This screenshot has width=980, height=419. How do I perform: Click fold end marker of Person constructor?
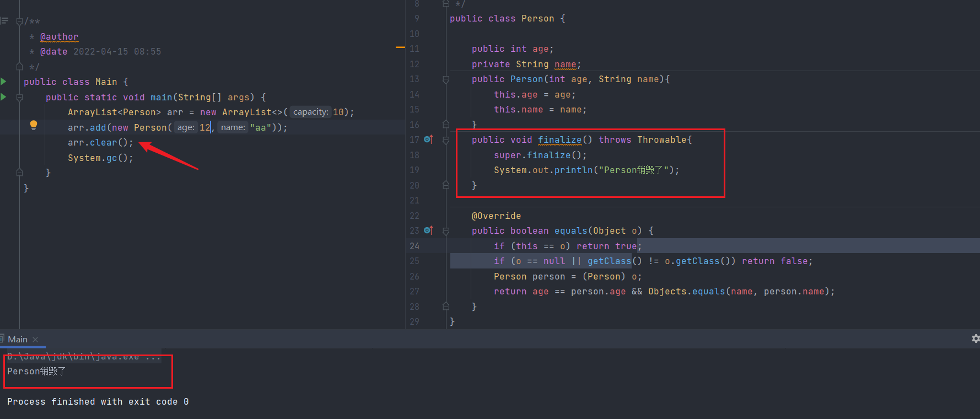[446, 125]
